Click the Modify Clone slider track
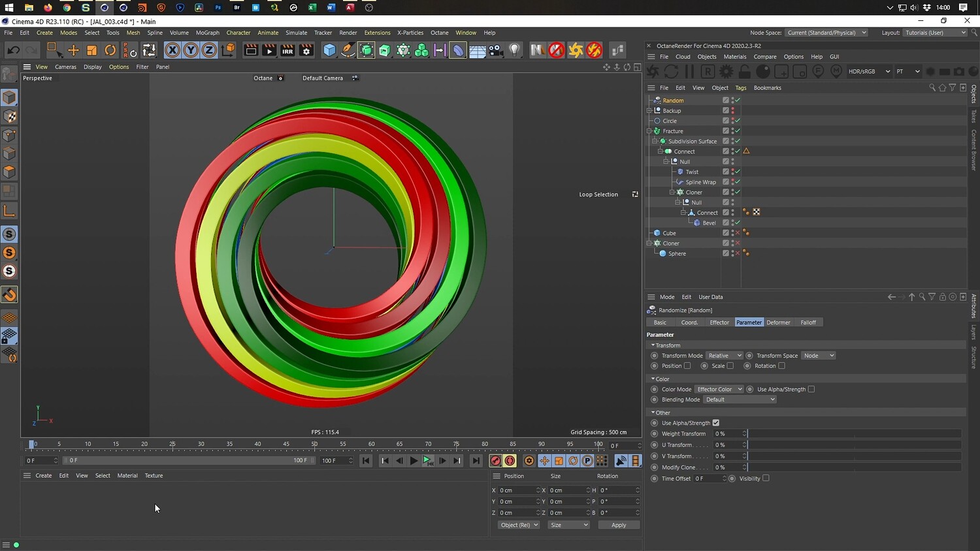Image resolution: width=980 pixels, height=551 pixels. coord(855,467)
